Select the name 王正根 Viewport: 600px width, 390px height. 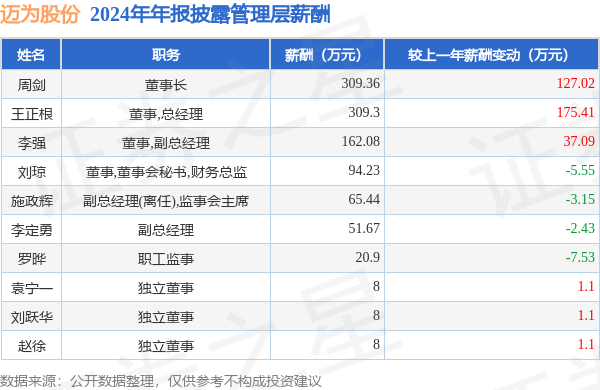[x=31, y=114]
